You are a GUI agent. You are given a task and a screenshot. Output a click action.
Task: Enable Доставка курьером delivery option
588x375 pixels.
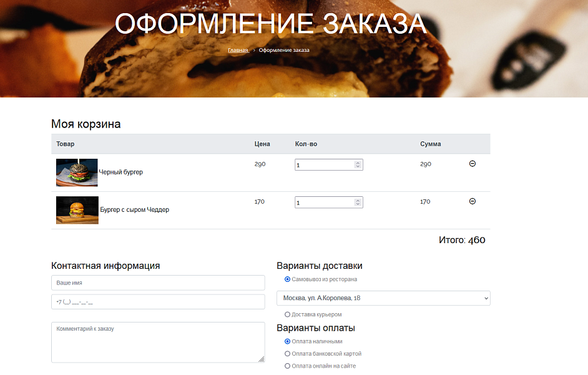coord(286,314)
